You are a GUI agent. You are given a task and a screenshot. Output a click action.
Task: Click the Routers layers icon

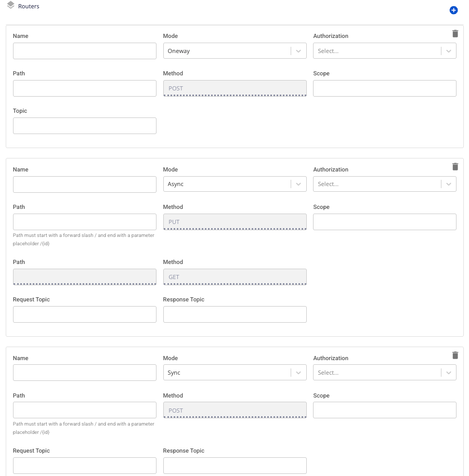pos(10,6)
